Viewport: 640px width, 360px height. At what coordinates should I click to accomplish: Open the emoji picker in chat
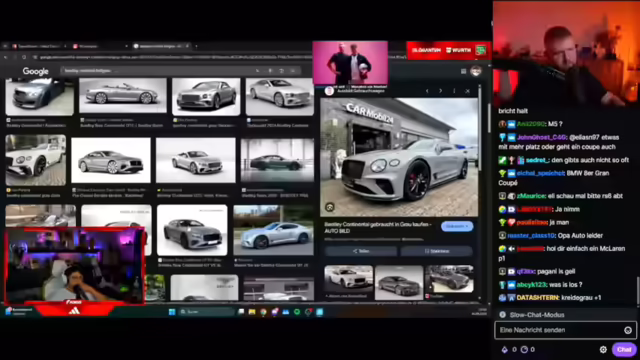click(628, 330)
